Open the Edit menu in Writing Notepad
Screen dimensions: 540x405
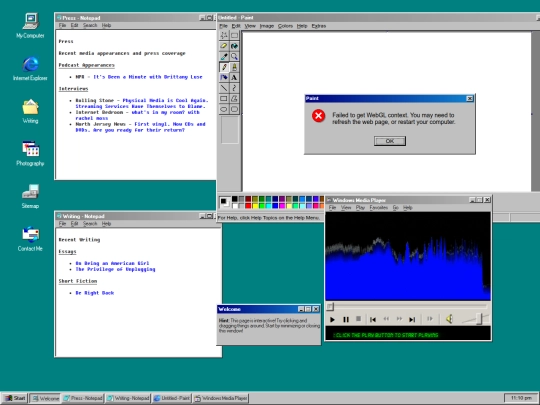coord(74,224)
